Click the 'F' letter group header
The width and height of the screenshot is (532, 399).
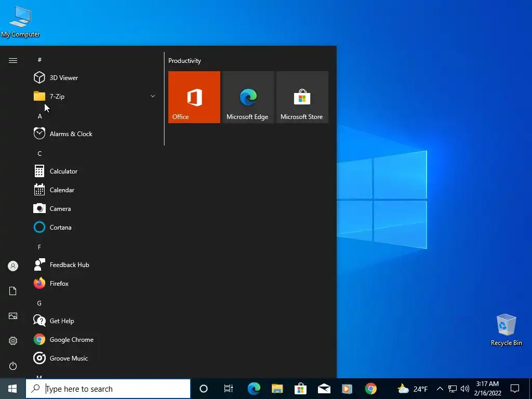tap(39, 247)
